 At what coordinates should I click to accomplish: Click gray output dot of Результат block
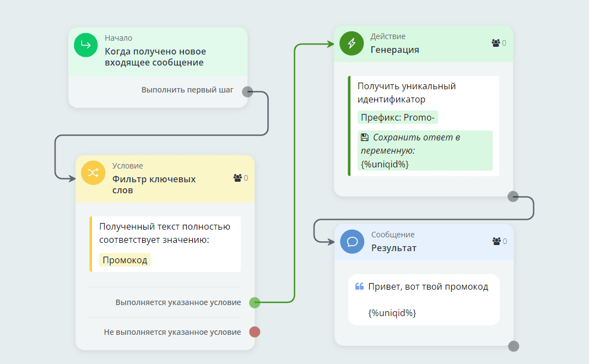[x=513, y=346]
